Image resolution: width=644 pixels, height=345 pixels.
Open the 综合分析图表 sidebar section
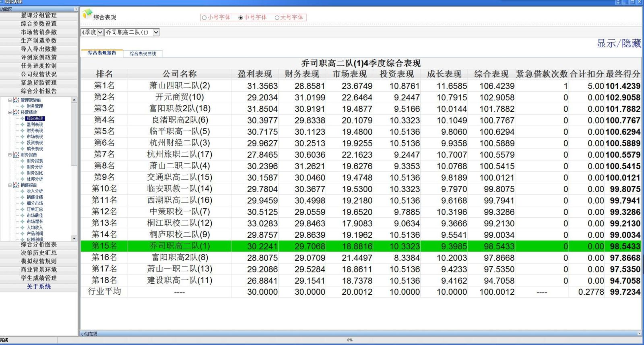pyautogui.click(x=39, y=244)
